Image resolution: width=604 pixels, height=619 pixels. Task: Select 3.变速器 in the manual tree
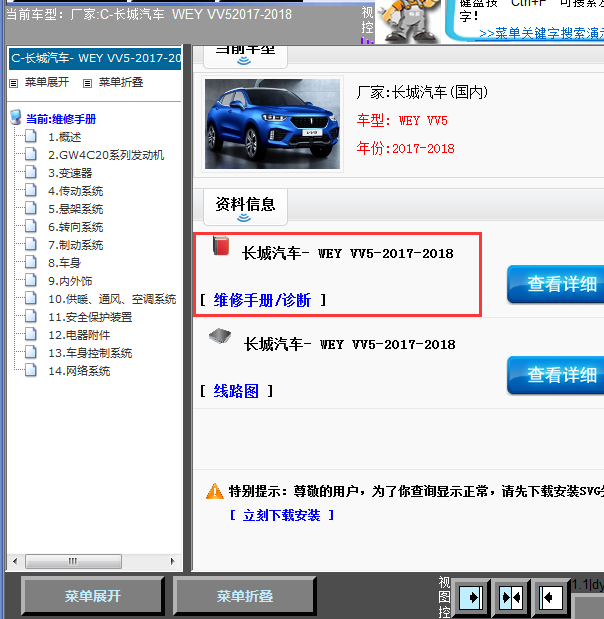[x=70, y=173]
